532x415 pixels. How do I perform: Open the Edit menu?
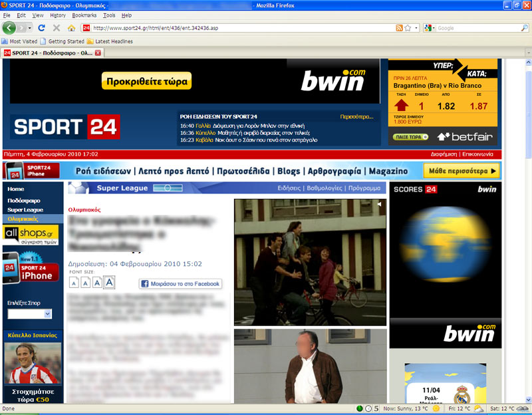point(21,15)
